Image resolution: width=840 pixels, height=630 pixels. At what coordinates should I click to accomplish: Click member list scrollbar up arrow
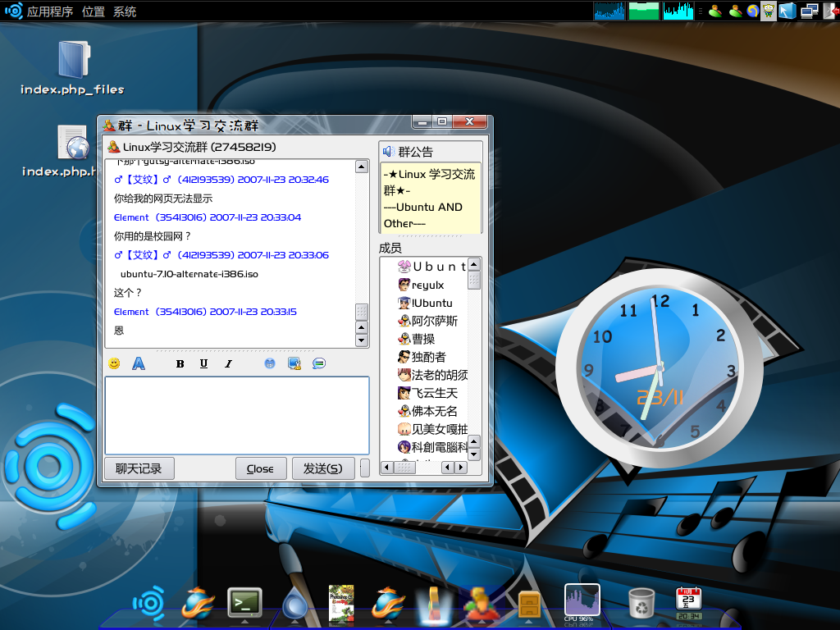click(x=474, y=264)
